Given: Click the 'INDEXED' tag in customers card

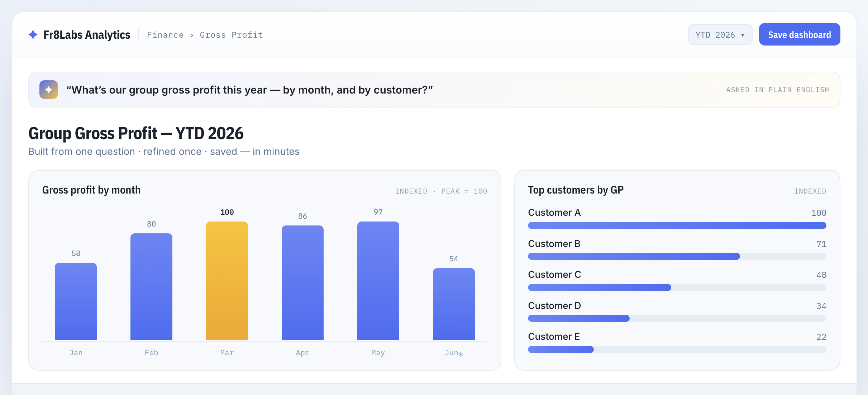Looking at the screenshot, I should [810, 191].
